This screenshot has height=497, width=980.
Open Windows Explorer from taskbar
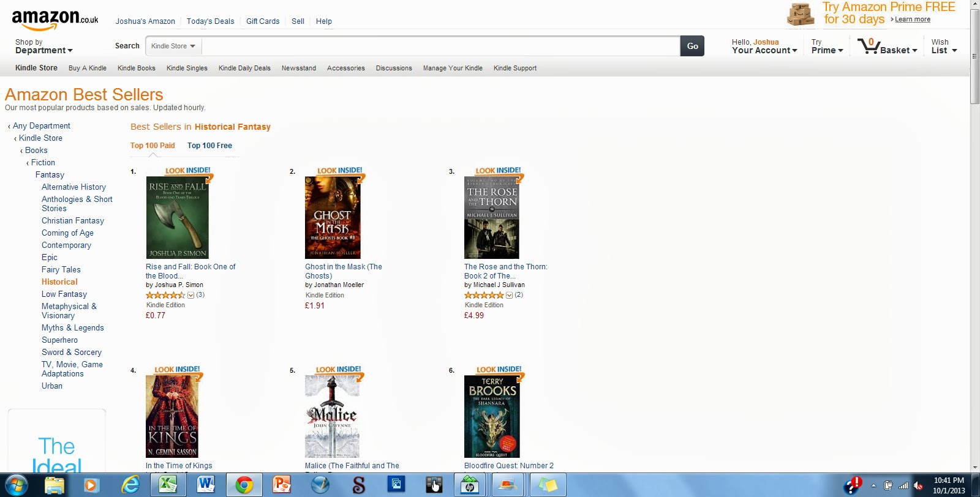click(x=55, y=485)
